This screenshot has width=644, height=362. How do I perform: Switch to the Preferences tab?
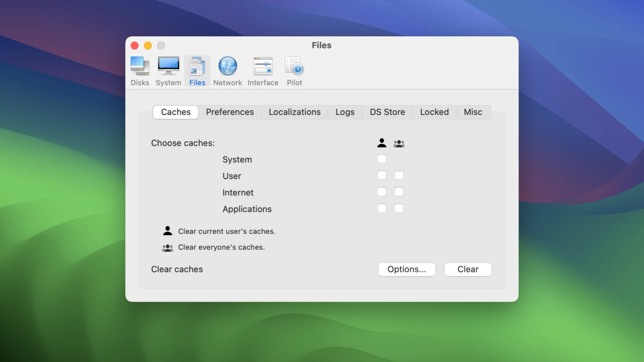230,112
